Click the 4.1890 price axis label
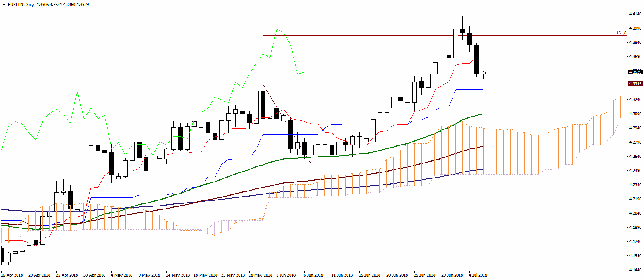The height and width of the screenshot is (280, 644). coord(635,228)
